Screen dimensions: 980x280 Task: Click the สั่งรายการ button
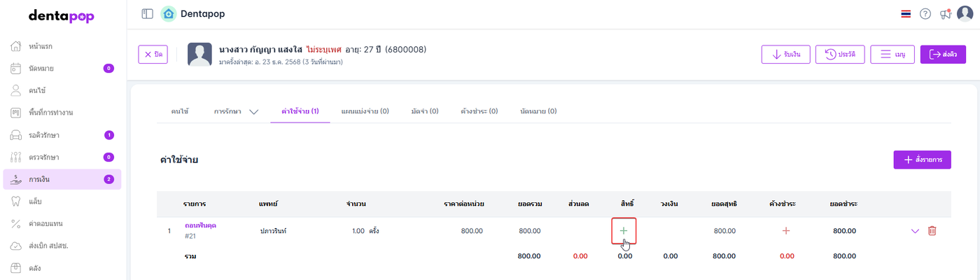pos(922,160)
